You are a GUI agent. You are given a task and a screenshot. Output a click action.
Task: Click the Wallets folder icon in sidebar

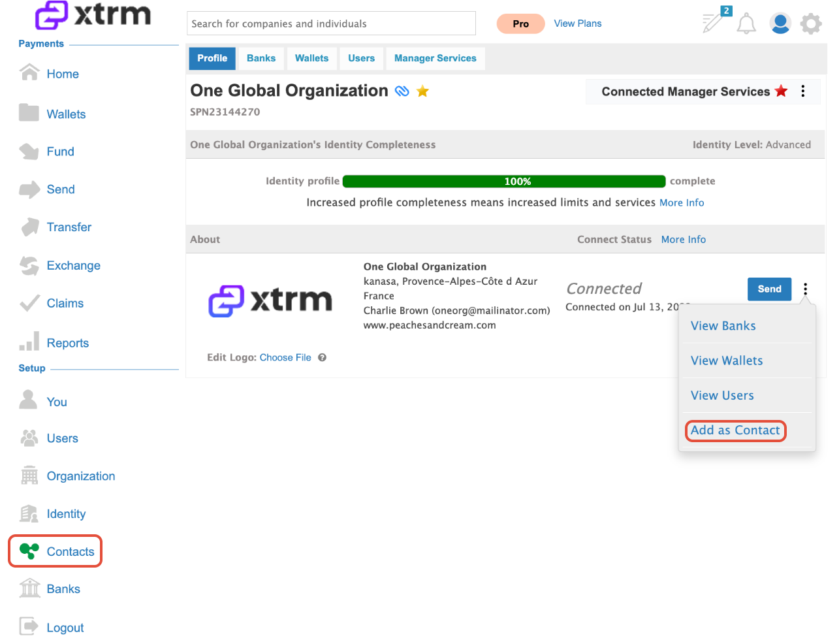(29, 112)
